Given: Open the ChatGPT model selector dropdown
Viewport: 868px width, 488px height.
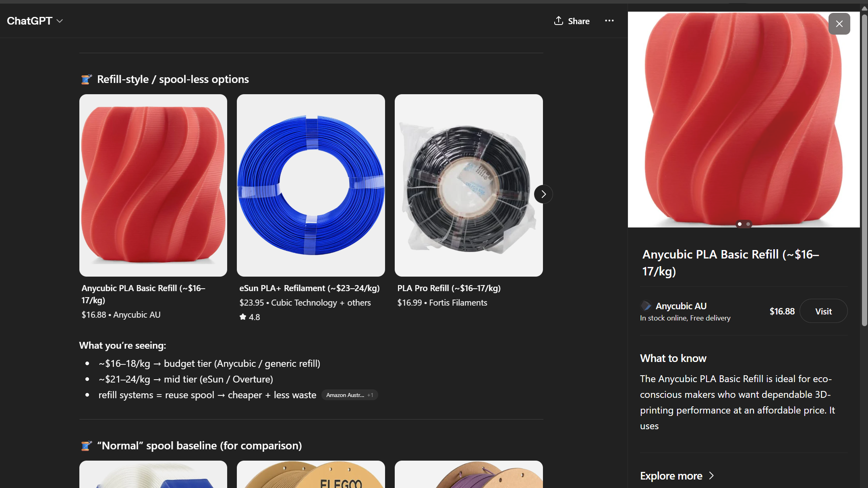Looking at the screenshot, I should tap(35, 21).
